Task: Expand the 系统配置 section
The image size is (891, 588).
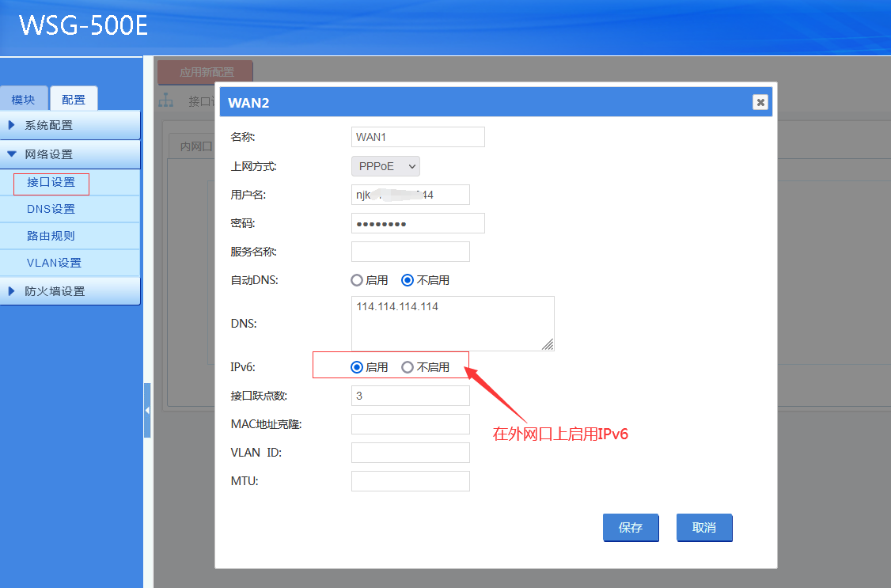Action: pos(70,125)
